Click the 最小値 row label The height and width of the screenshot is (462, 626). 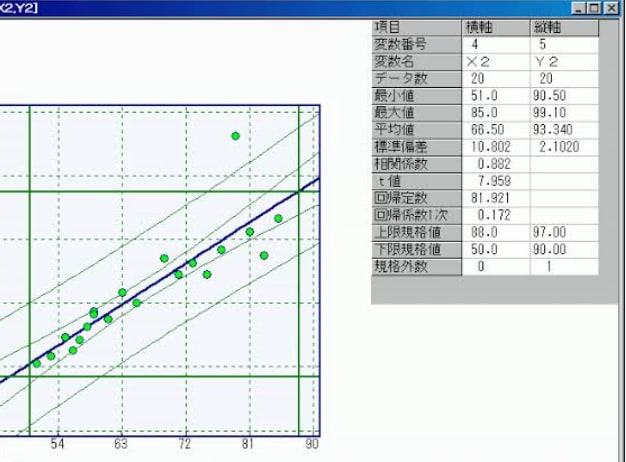(417, 96)
